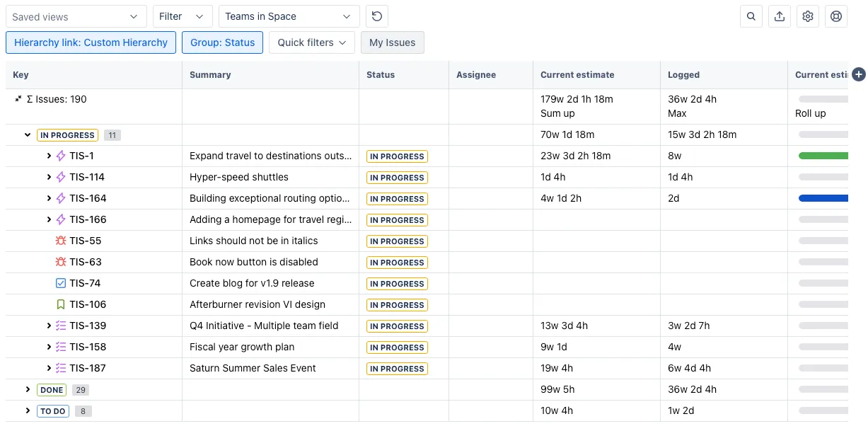The height and width of the screenshot is (431, 868).
Task: Click estimate value '23w 3d 2h 18m'
Action: [576, 156]
